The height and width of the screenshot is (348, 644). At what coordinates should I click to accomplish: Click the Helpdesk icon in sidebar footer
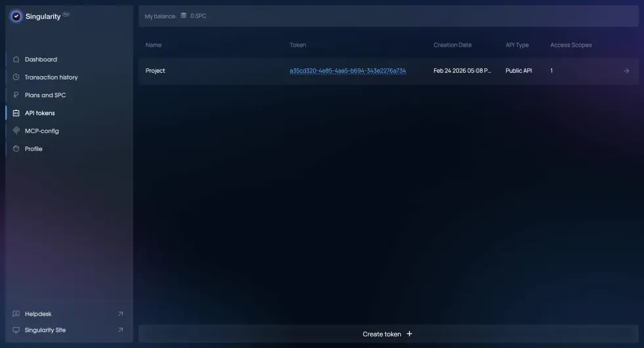click(16, 314)
